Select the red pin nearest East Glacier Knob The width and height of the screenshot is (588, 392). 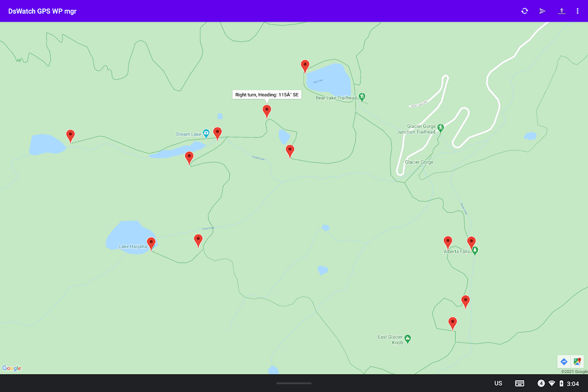pos(453,323)
